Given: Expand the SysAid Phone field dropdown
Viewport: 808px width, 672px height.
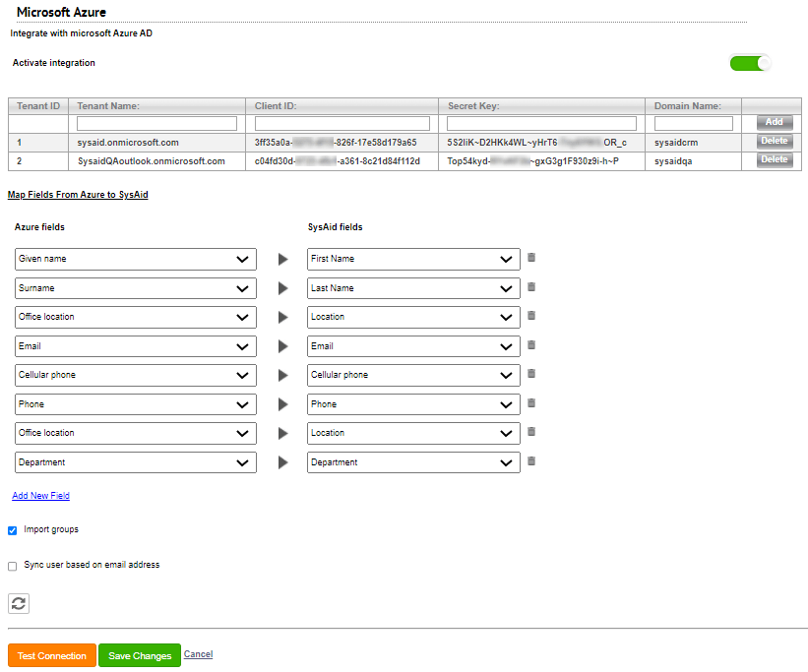Looking at the screenshot, I should (x=413, y=404).
